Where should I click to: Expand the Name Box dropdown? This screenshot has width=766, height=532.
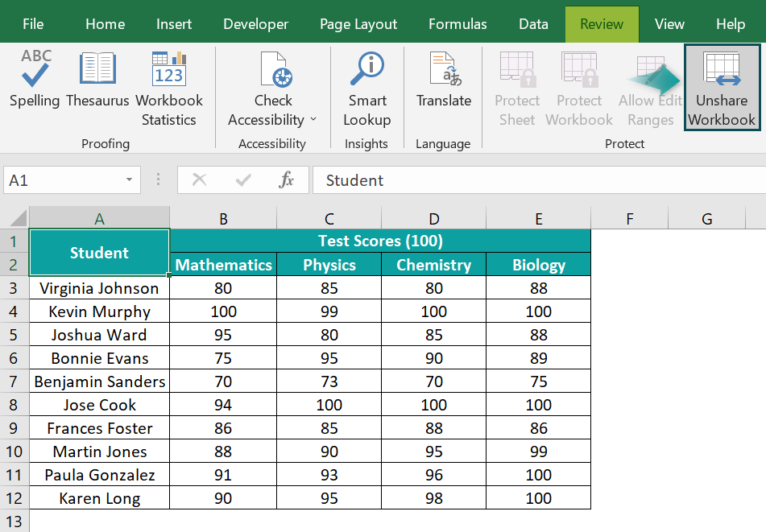(129, 179)
